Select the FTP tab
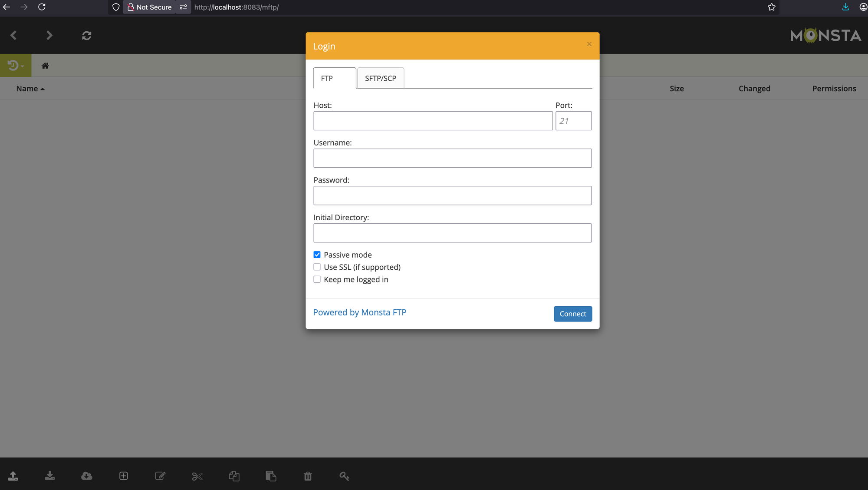868x490 pixels. click(x=334, y=78)
